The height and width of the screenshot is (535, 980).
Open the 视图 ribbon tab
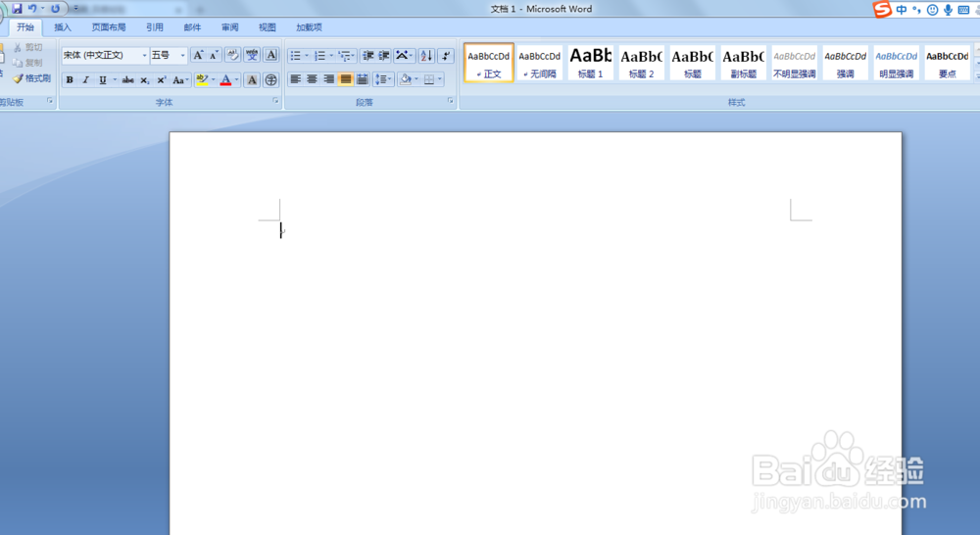(x=268, y=27)
